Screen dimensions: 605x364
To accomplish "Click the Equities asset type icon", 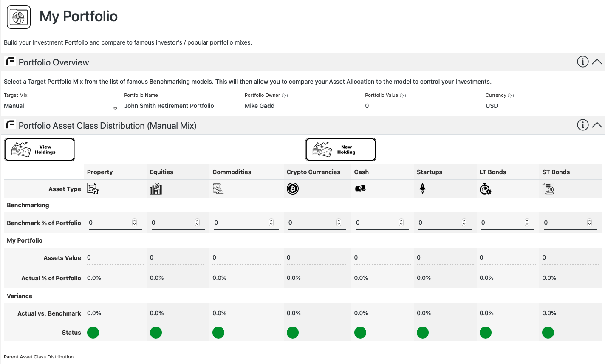I will [x=156, y=188].
